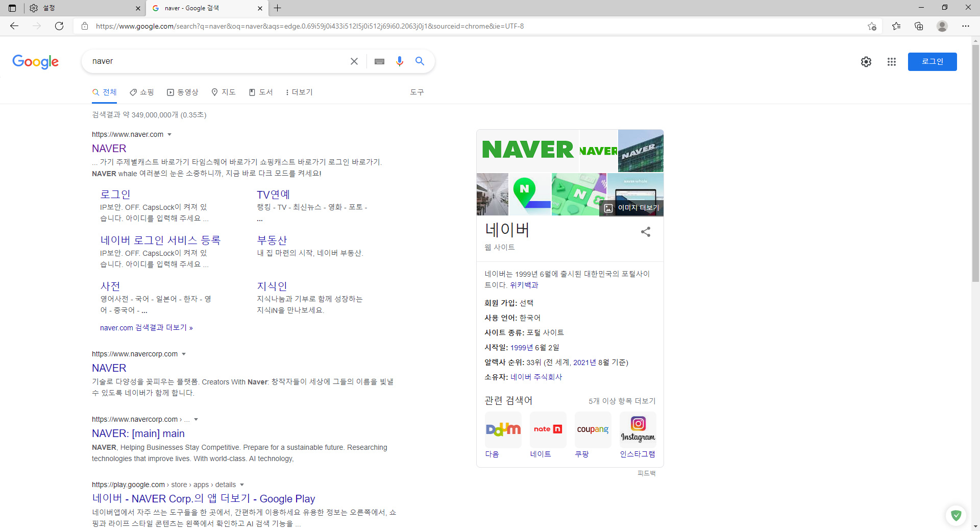
Task: Open Google quick settings gear
Action: (x=866, y=62)
